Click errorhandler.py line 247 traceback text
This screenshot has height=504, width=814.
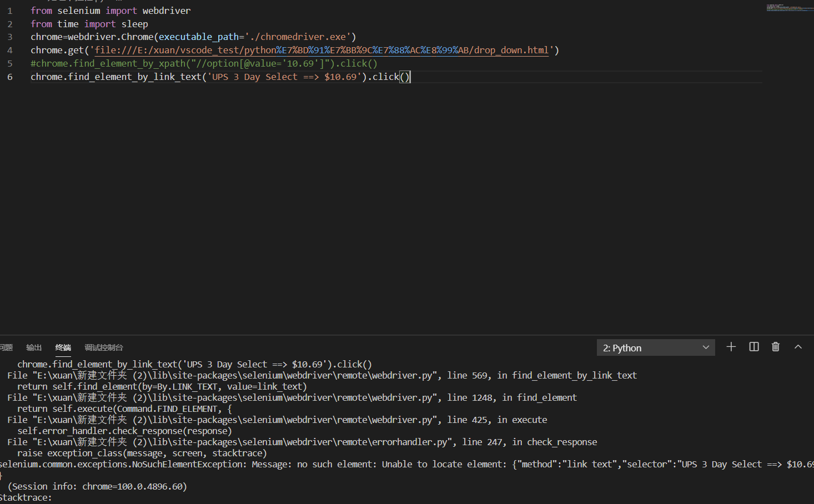coord(302,442)
